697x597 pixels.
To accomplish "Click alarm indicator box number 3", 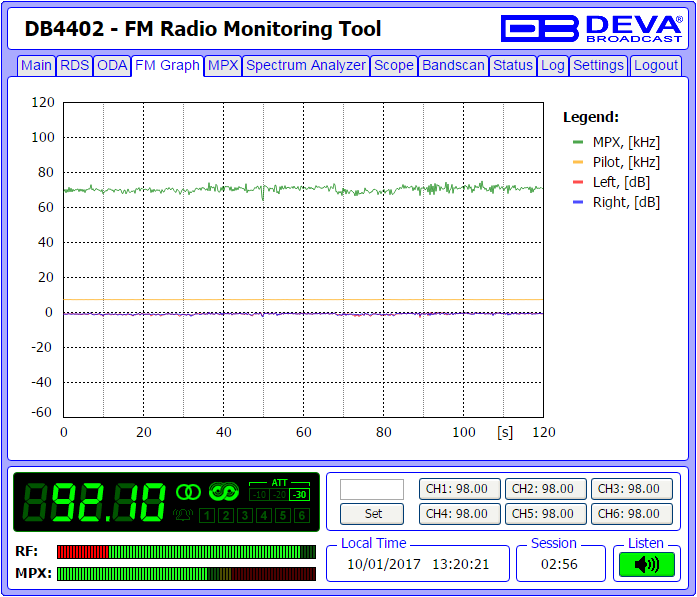I will pos(245,516).
